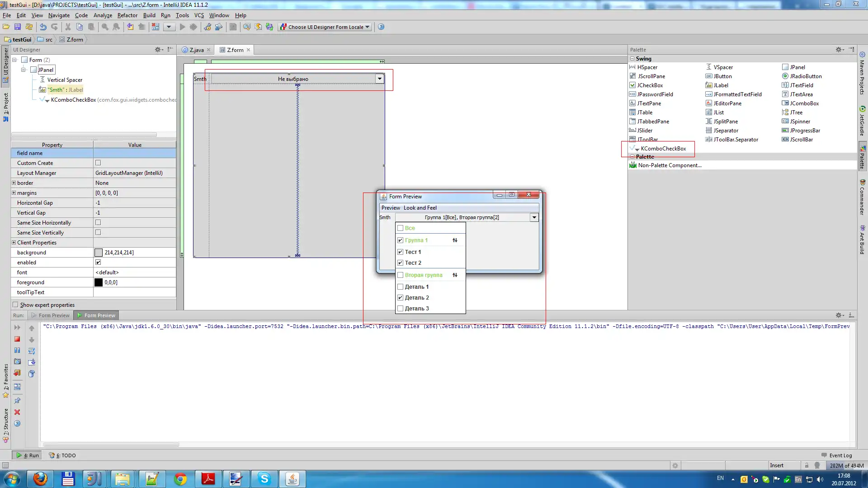Click the Pause output icon in Run panel
This screenshot has width=868, height=488.
click(x=17, y=350)
